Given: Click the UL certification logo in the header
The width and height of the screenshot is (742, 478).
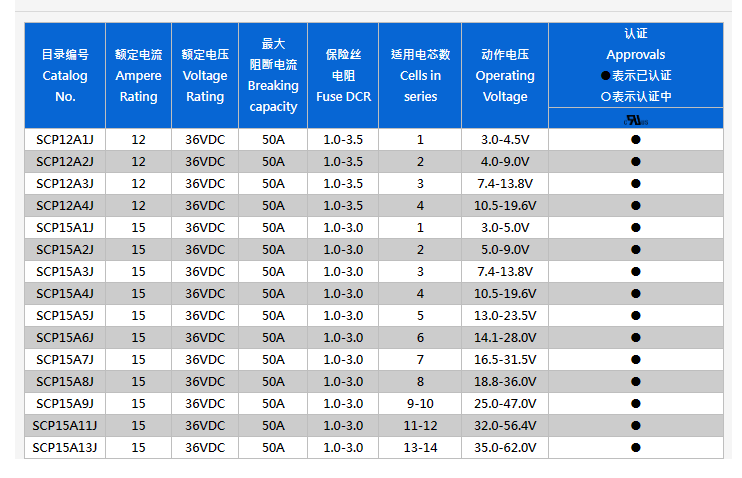Looking at the screenshot, I should click(635, 118).
